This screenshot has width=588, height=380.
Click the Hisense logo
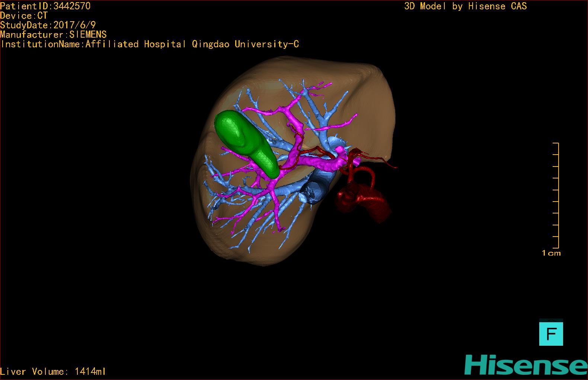[526, 365]
